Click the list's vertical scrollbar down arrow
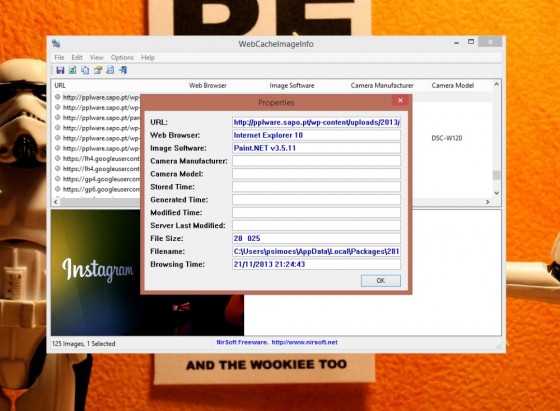 pyautogui.click(x=496, y=193)
